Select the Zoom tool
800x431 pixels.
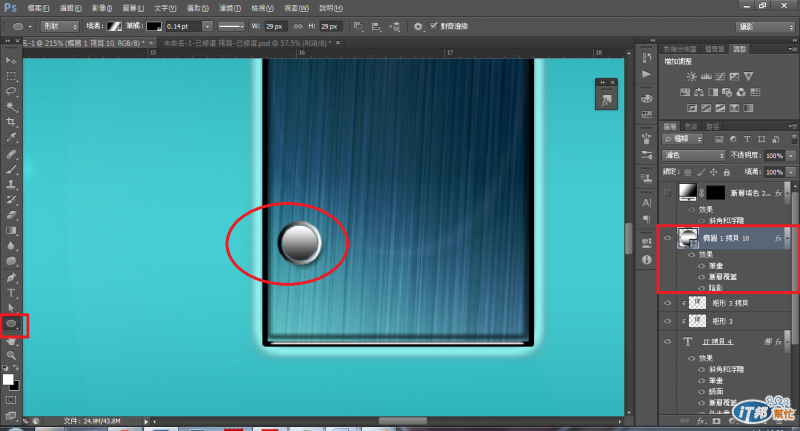click(11, 355)
